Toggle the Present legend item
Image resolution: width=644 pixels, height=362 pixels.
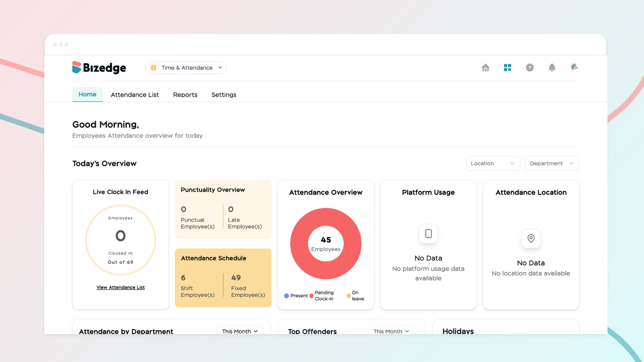click(x=296, y=296)
